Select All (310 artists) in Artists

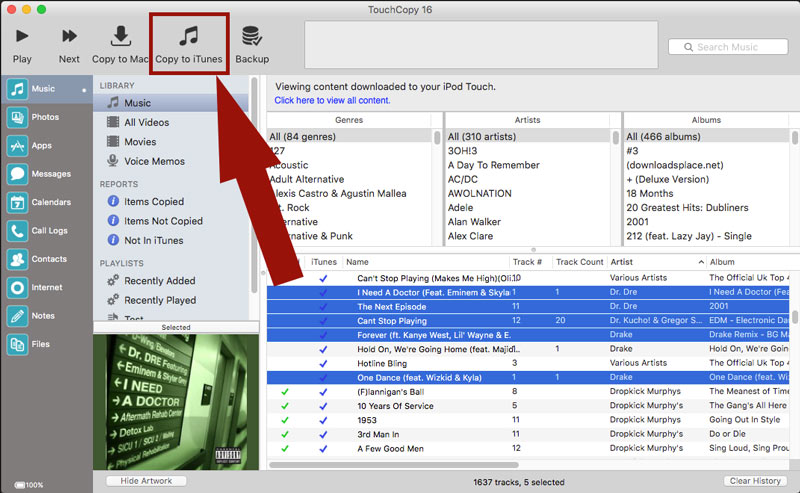tap(528, 137)
